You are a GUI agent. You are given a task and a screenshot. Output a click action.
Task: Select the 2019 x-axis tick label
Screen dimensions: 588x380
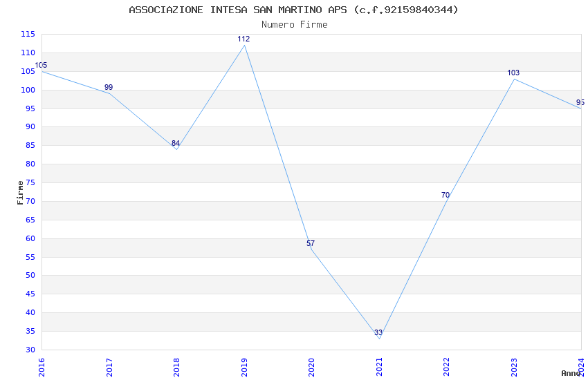point(244,368)
